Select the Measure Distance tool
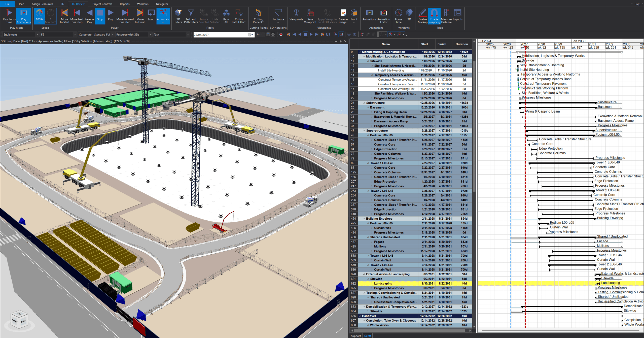 tap(446, 16)
